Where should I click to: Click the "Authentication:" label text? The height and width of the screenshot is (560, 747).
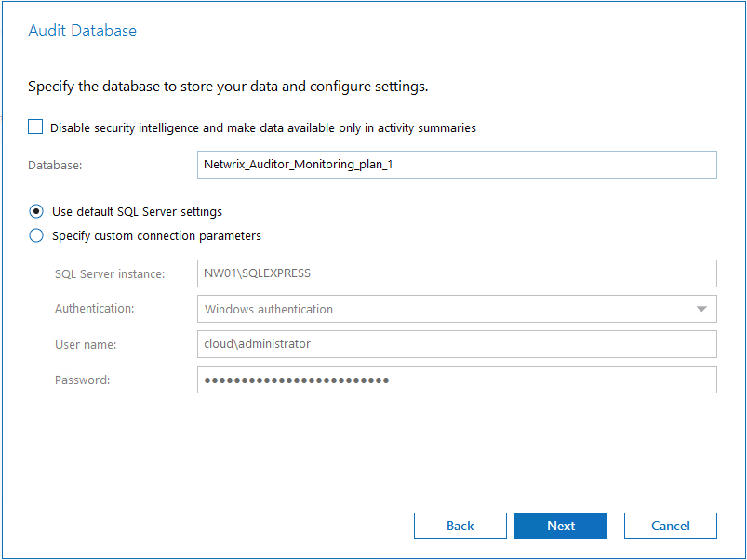point(94,309)
